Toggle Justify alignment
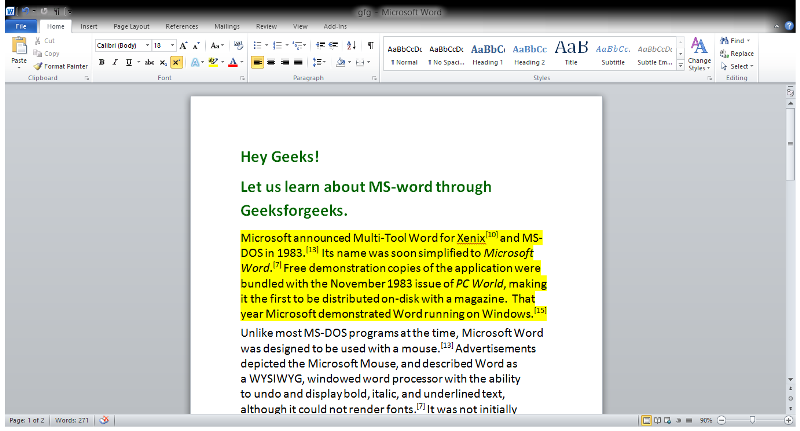The height and width of the screenshot is (431, 800). [x=298, y=62]
